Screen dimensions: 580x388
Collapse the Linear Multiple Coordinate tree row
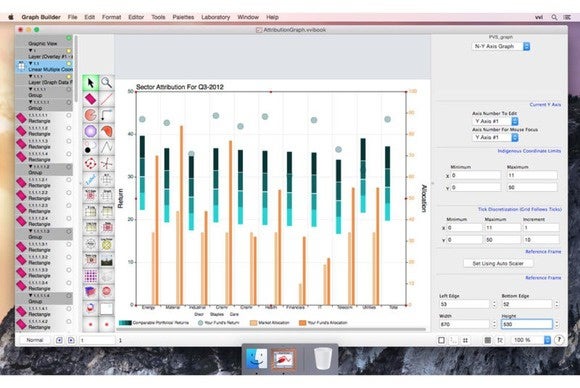(31, 63)
